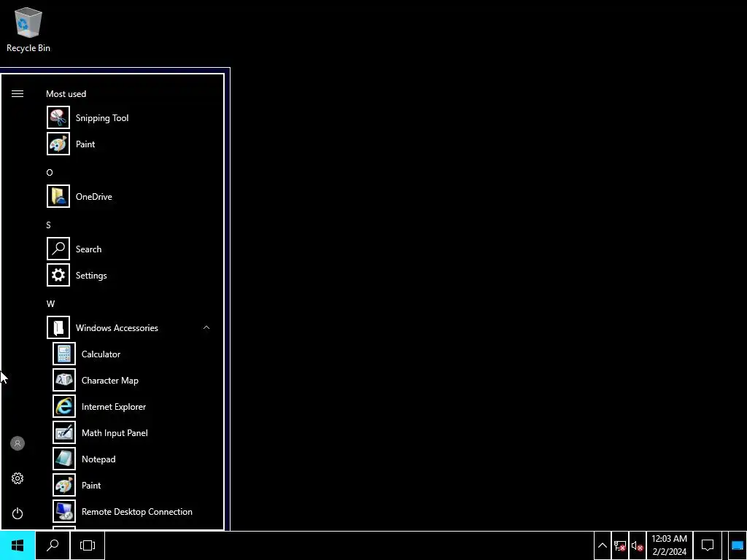The width and height of the screenshot is (747, 560).
Task: Show hidden tray icons chevron
Action: [602, 545]
